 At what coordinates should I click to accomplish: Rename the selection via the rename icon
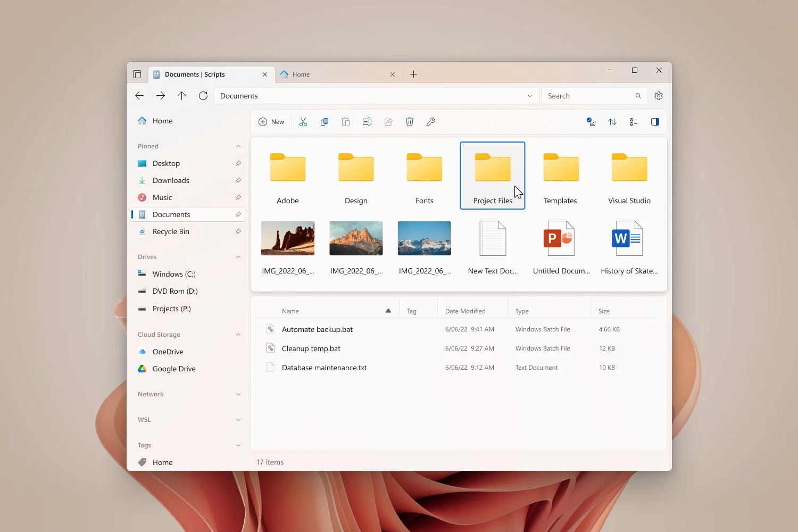point(367,122)
